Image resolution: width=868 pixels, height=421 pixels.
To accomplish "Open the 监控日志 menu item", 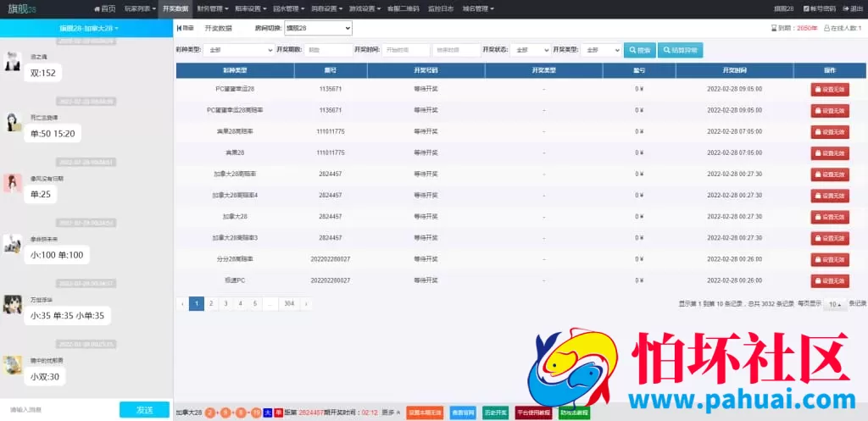I will [x=441, y=8].
